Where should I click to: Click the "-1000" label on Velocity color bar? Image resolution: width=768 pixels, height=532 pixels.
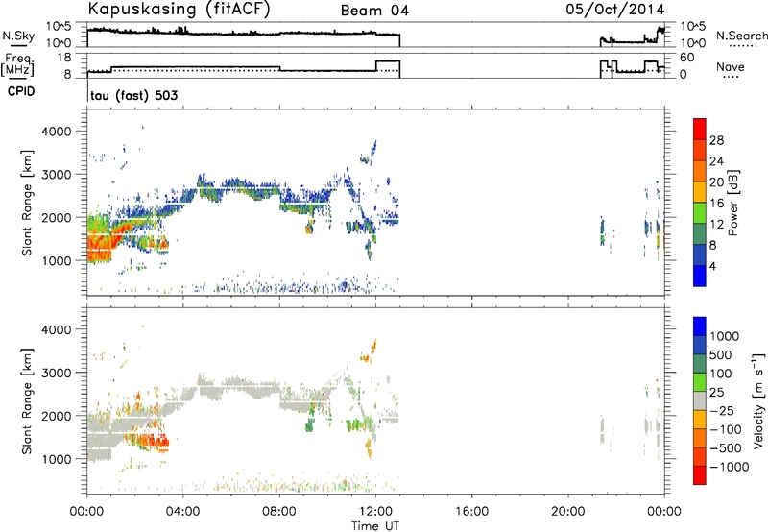pos(729,467)
